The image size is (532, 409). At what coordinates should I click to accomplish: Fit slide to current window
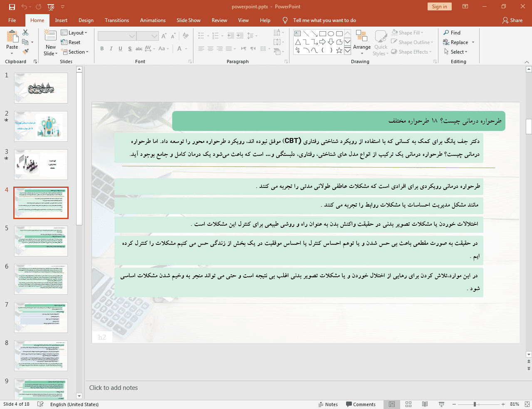527,404
